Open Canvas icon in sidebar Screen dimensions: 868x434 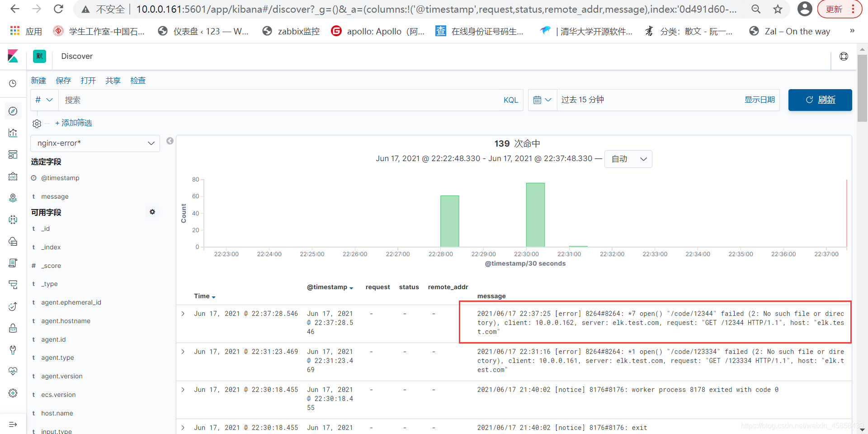[x=13, y=176]
